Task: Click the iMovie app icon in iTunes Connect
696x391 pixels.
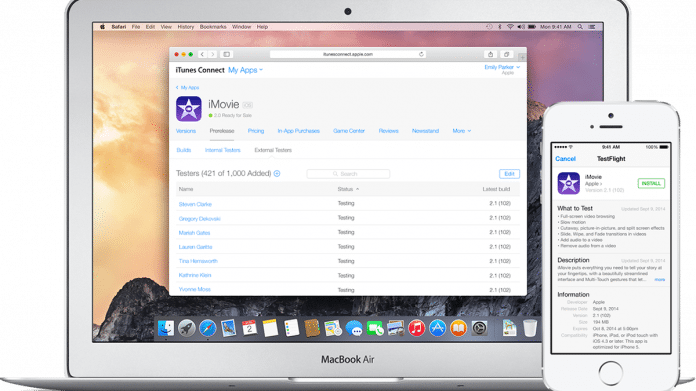Action: 189,109
